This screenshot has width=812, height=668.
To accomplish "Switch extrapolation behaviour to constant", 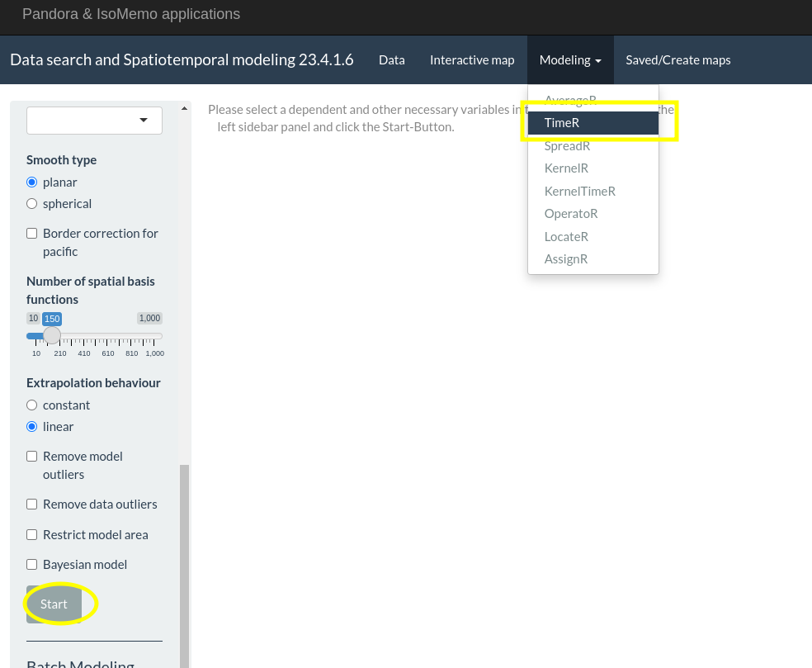I will 31,405.
